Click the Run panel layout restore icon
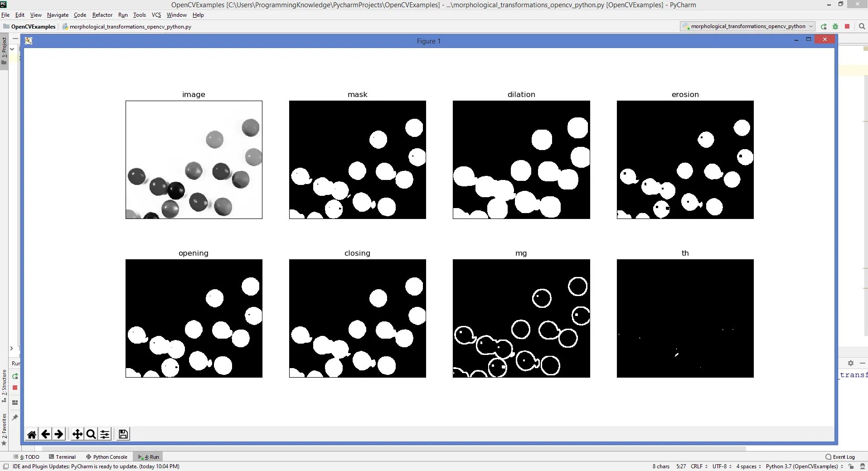This screenshot has width=868, height=471. (15, 403)
